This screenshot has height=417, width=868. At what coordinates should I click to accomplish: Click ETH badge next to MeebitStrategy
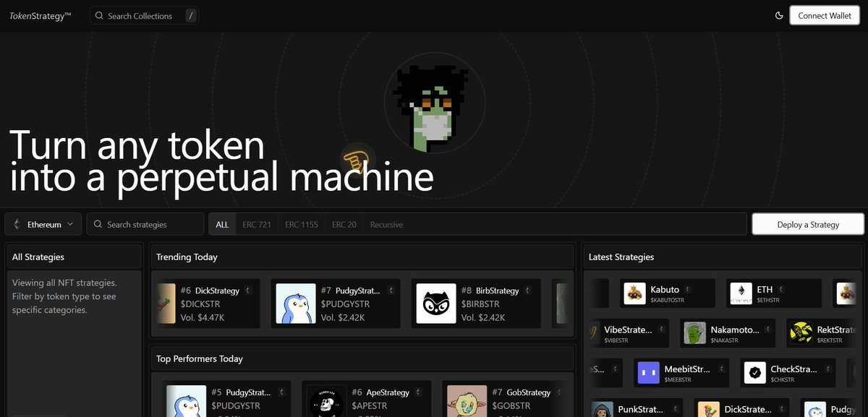721,369
